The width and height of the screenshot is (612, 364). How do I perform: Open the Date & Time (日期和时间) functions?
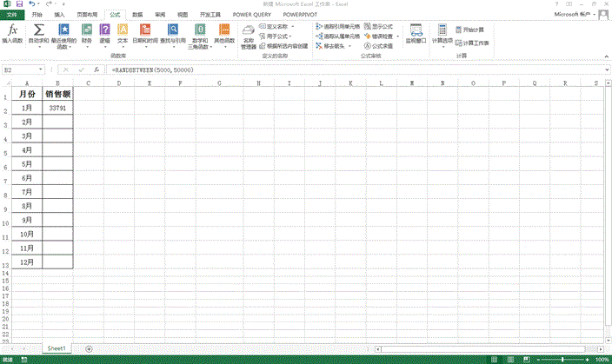click(145, 33)
